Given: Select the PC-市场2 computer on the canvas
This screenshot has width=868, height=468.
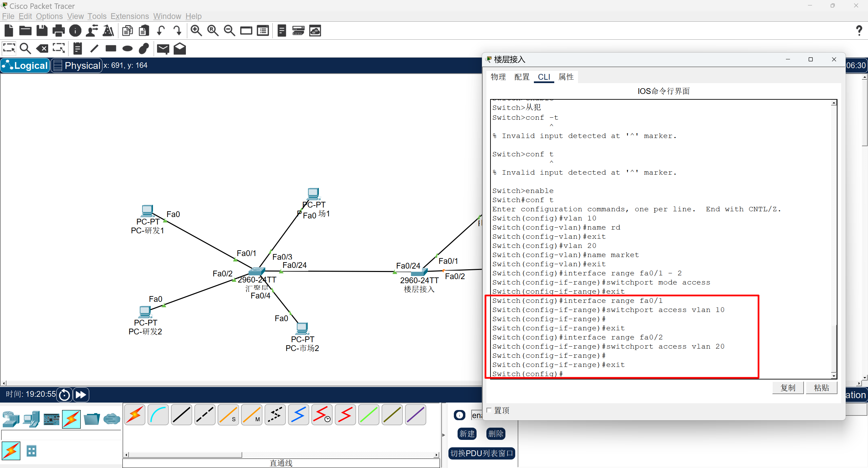Looking at the screenshot, I should coord(302,329).
